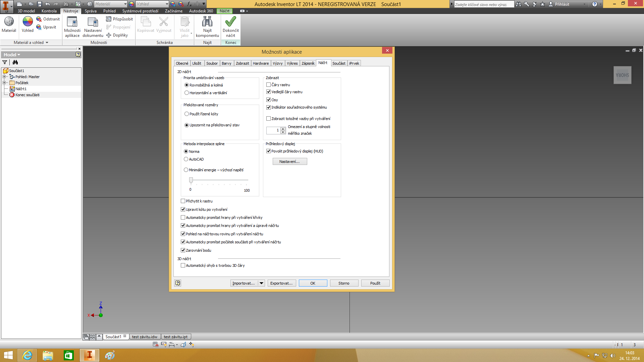Open Možnosti aplikace tool

(x=72, y=26)
